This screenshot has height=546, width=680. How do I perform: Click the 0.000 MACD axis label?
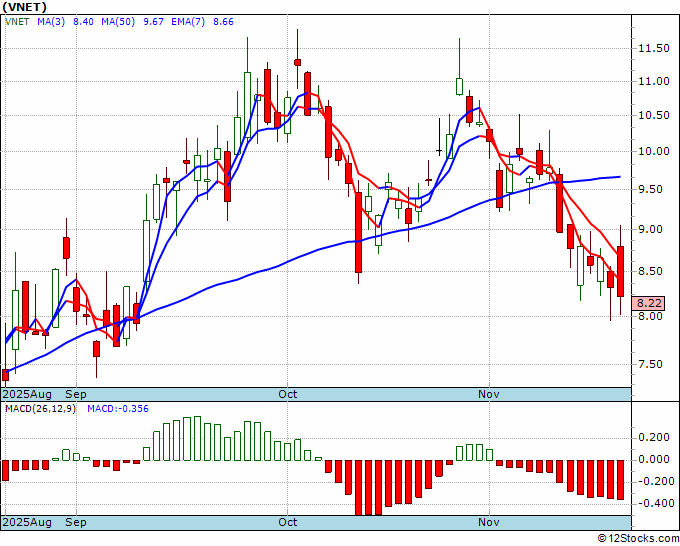(654, 460)
